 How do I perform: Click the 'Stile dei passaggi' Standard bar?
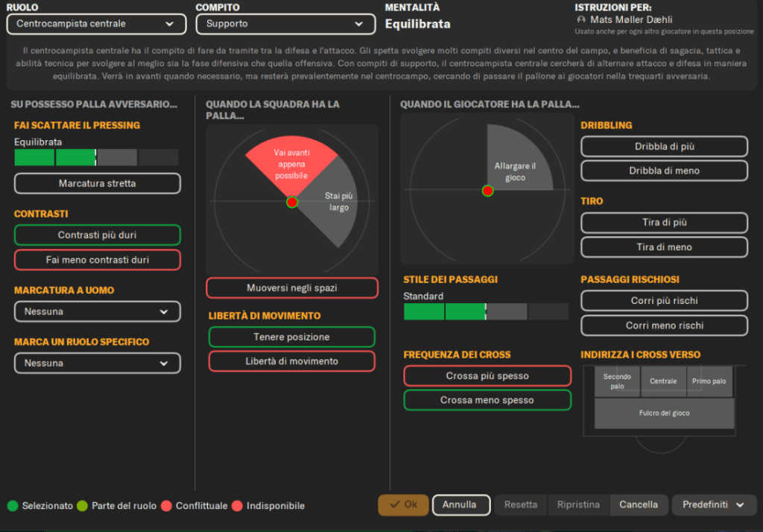click(486, 311)
